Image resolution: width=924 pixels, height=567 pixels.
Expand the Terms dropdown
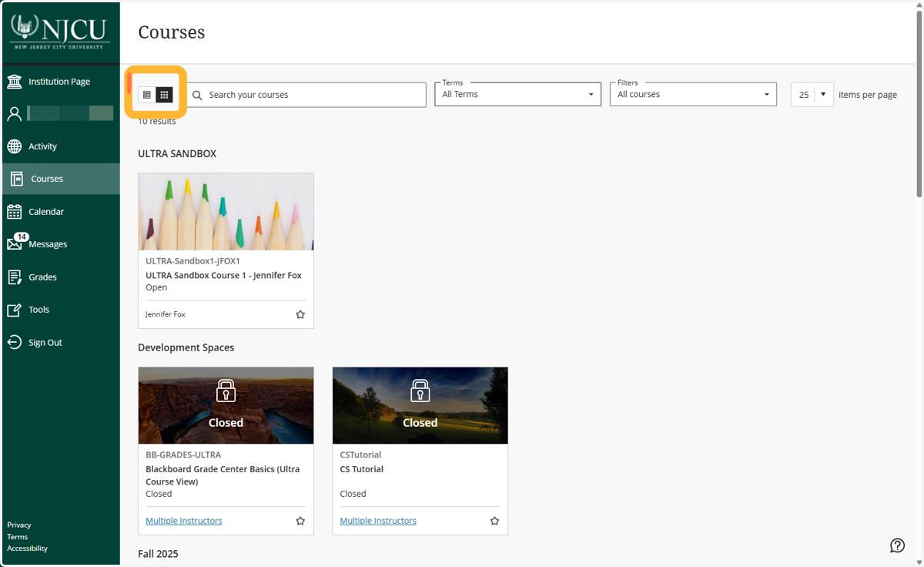point(517,94)
